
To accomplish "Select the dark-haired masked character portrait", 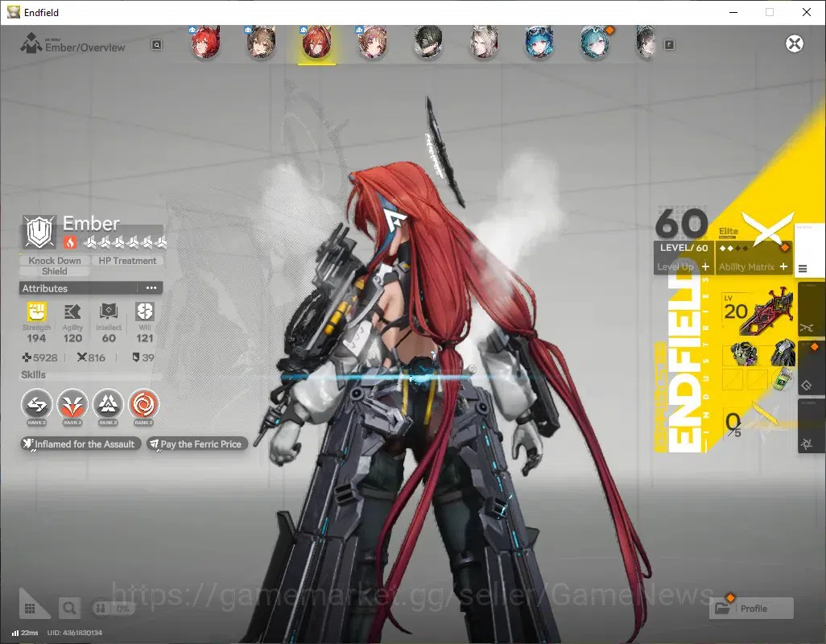I will pyautogui.click(x=427, y=42).
